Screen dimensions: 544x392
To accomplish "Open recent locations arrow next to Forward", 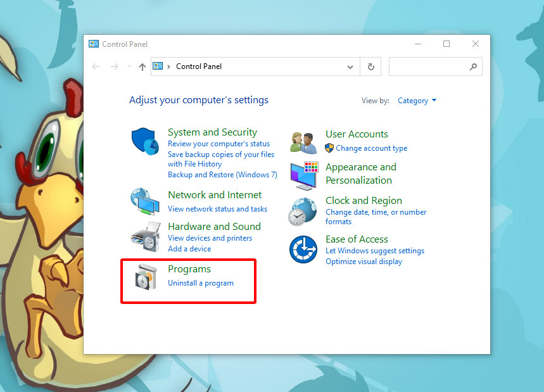I will pos(129,66).
